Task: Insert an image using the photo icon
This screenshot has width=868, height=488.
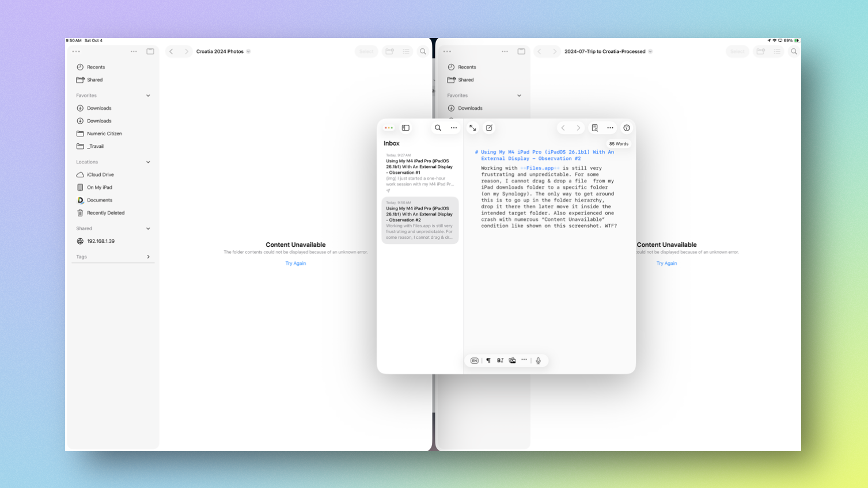Action: (x=511, y=360)
